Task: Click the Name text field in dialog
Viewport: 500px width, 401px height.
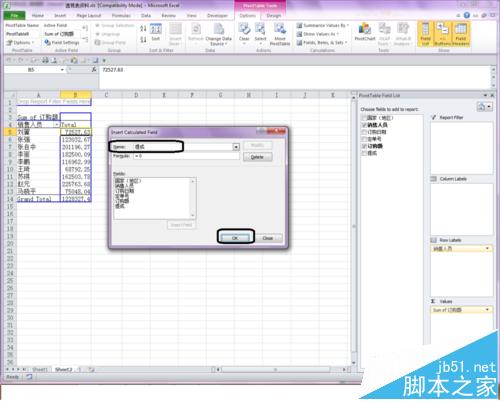Action: click(x=183, y=147)
